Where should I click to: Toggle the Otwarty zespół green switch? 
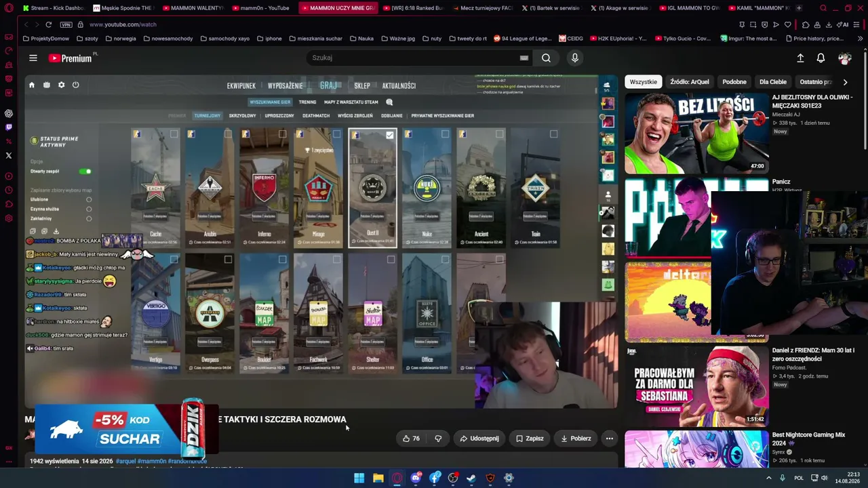click(x=85, y=171)
